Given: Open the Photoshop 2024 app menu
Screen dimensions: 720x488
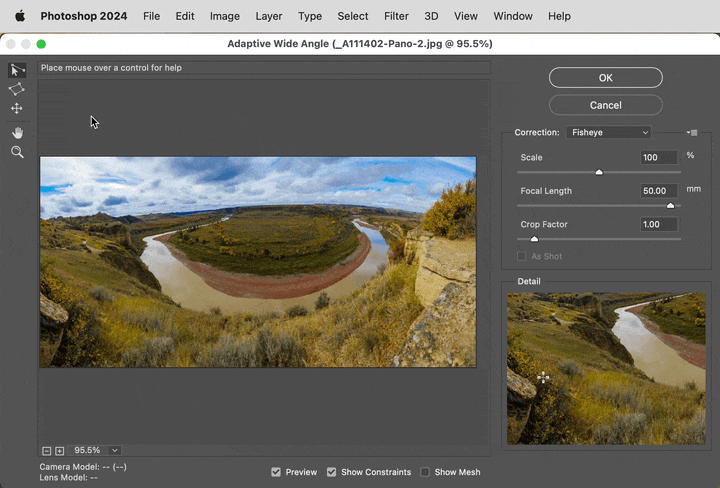Looking at the screenshot, I should (84, 17).
